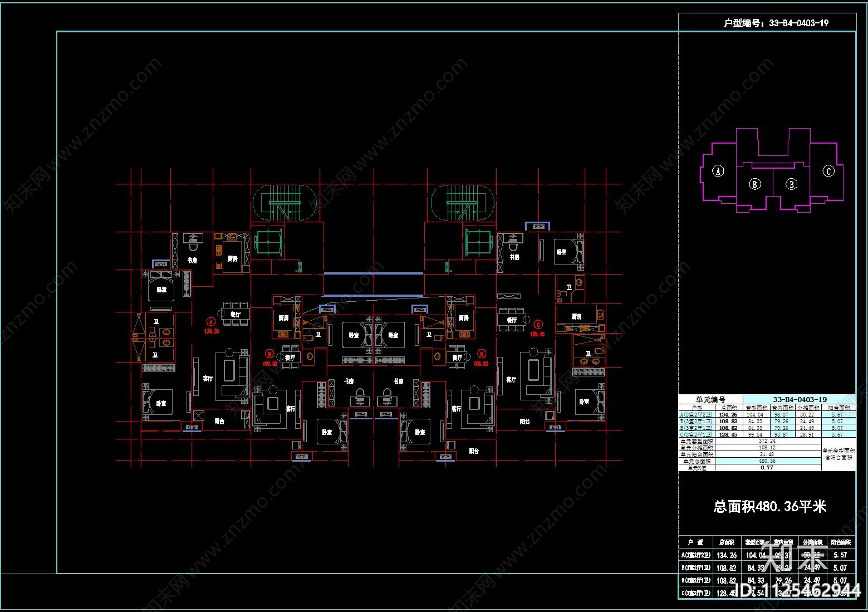Select A(3室2厅2卫) row label in white table
The image size is (868, 612).
pos(697,414)
